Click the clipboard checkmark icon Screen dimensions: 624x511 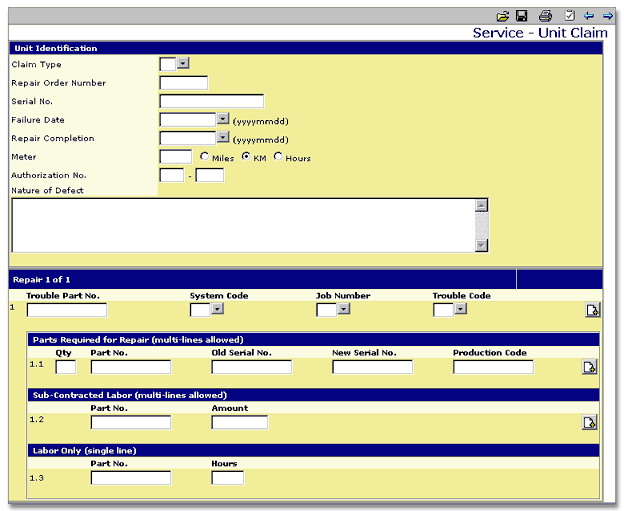(x=569, y=16)
